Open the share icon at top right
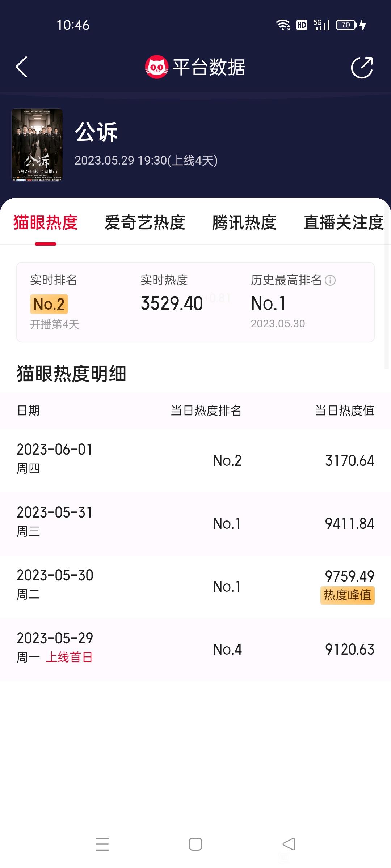The image size is (391, 868). (x=362, y=67)
